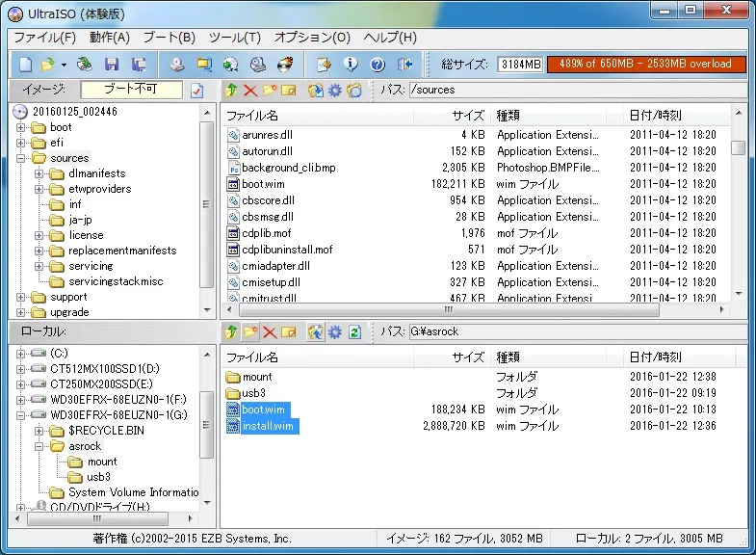Viewport: 756px width, 555px height.
Task: Click the Open CD/DVD drive icon
Action: [x=85, y=65]
